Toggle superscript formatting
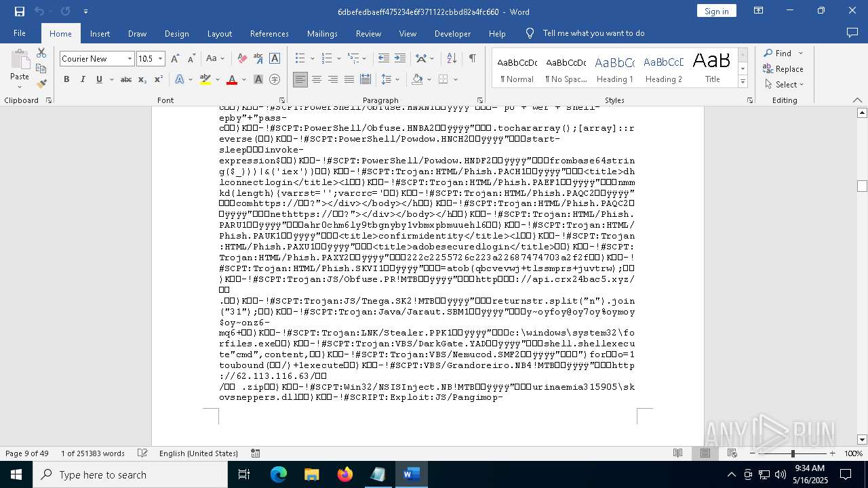 pos(159,79)
